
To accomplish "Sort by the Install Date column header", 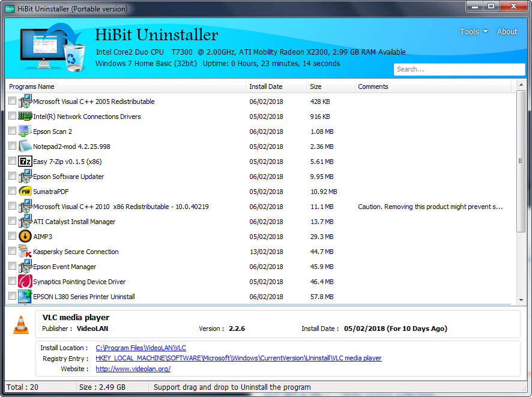I will [x=276, y=86].
